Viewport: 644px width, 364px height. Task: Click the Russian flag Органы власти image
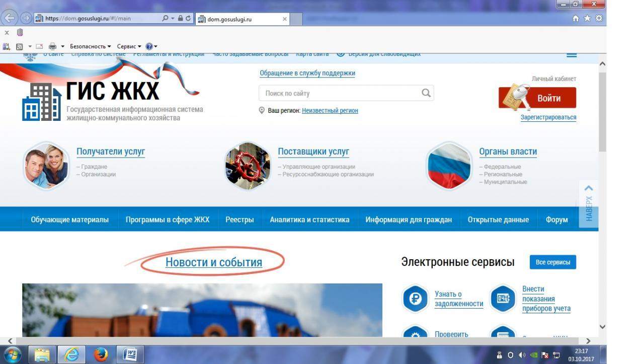(448, 165)
